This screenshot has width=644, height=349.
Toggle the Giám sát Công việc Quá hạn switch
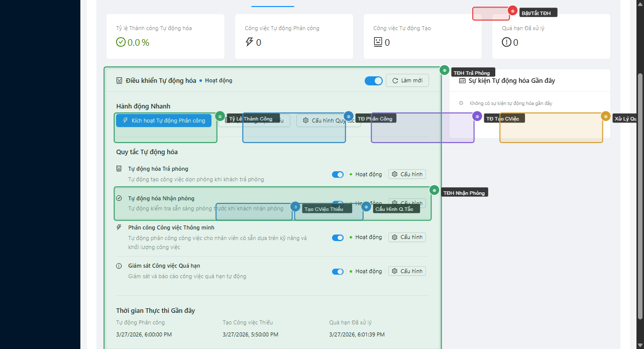[338, 272]
